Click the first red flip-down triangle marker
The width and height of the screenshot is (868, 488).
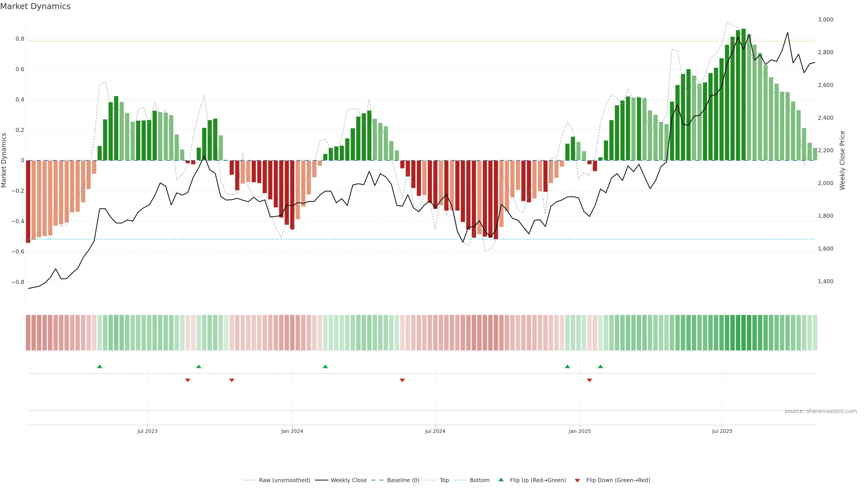(x=188, y=380)
